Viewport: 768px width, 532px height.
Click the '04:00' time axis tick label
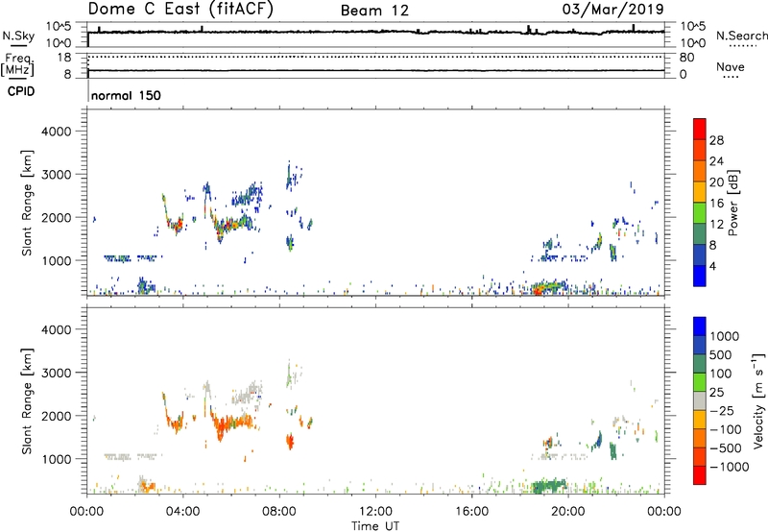point(183,512)
